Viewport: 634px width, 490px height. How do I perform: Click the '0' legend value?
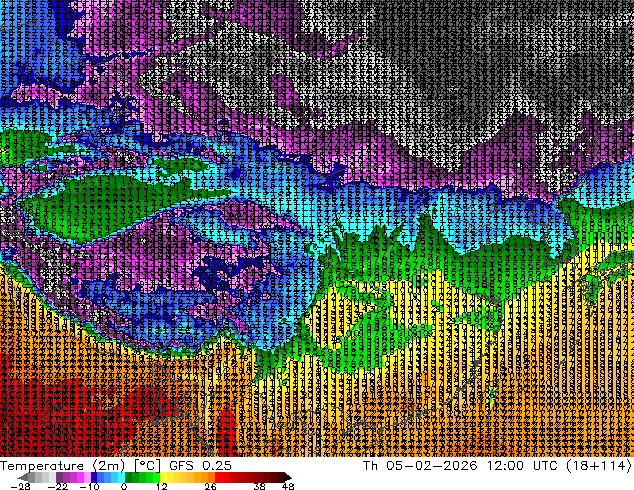coord(124,486)
